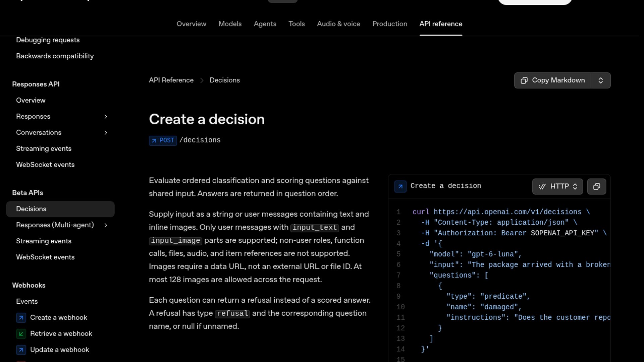644x362 pixels.
Task: Select the API reference tab
Action: click(x=441, y=24)
